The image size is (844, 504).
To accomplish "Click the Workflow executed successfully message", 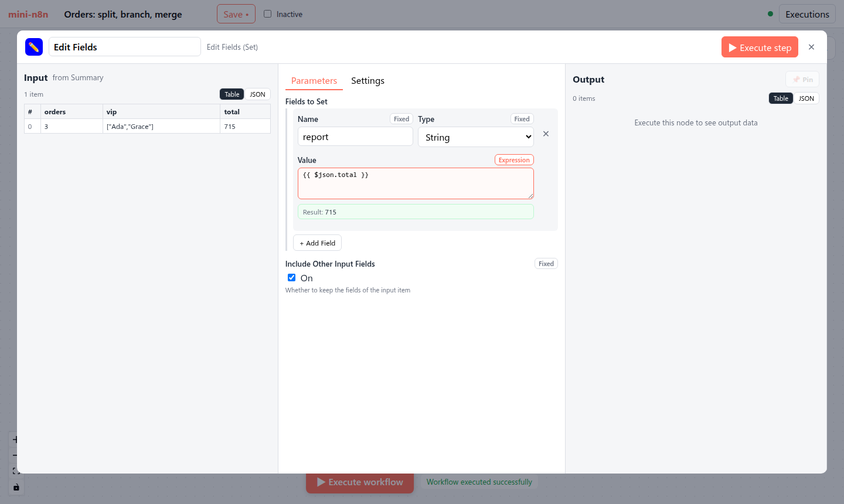I will click(479, 482).
